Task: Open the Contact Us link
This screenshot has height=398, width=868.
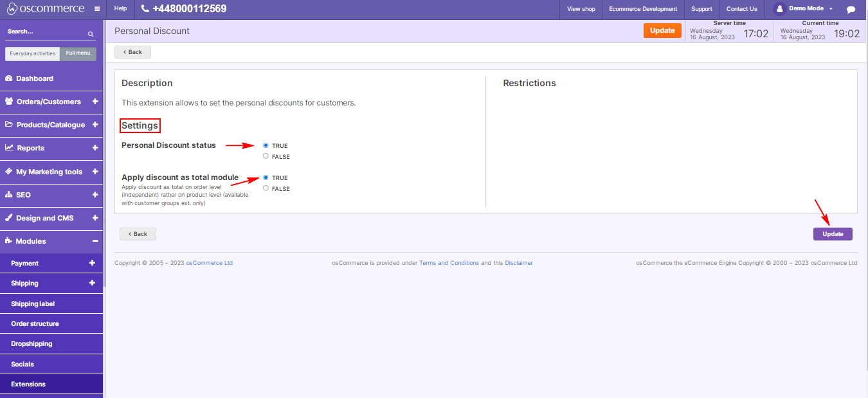Action: (x=742, y=9)
